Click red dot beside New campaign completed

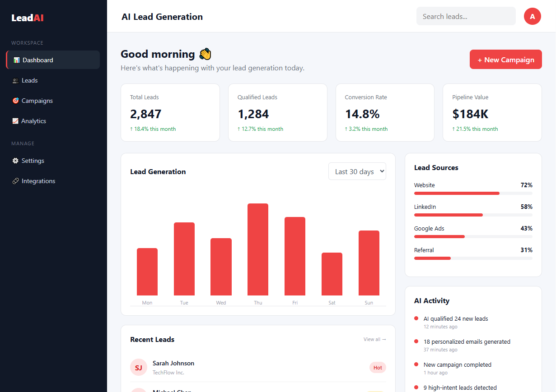tap(416, 364)
